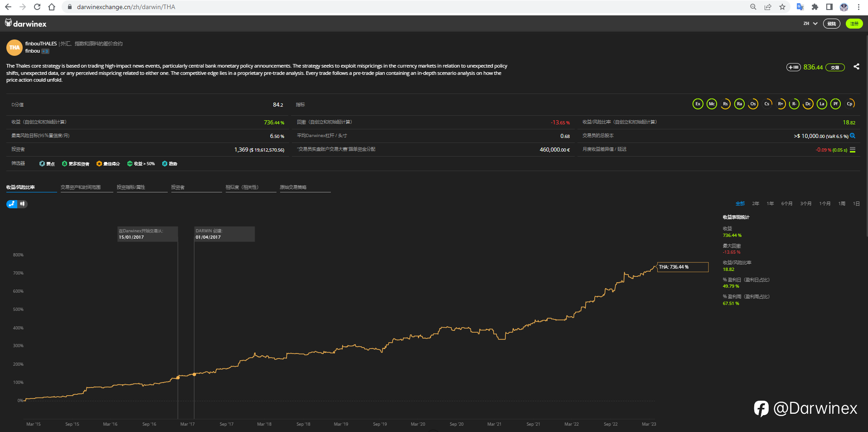Click the browser zoom magnifier icon
The height and width of the screenshot is (432, 868).
pos(753,7)
